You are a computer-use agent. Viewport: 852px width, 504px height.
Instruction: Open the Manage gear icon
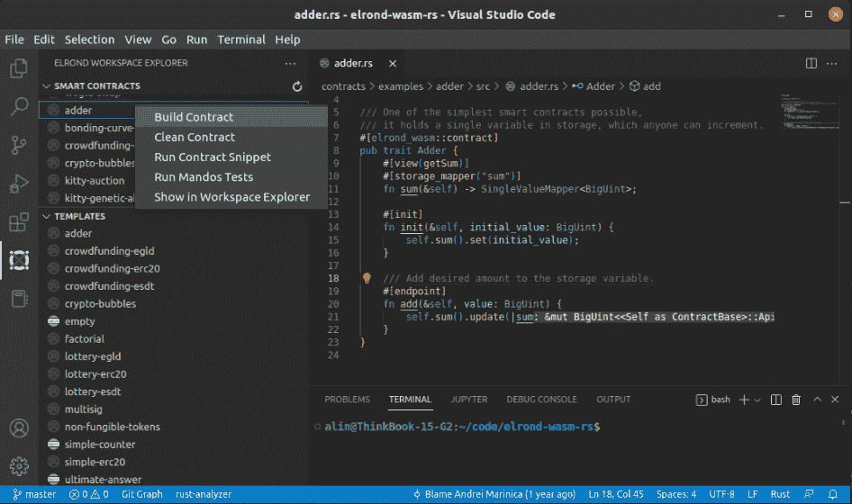19,466
